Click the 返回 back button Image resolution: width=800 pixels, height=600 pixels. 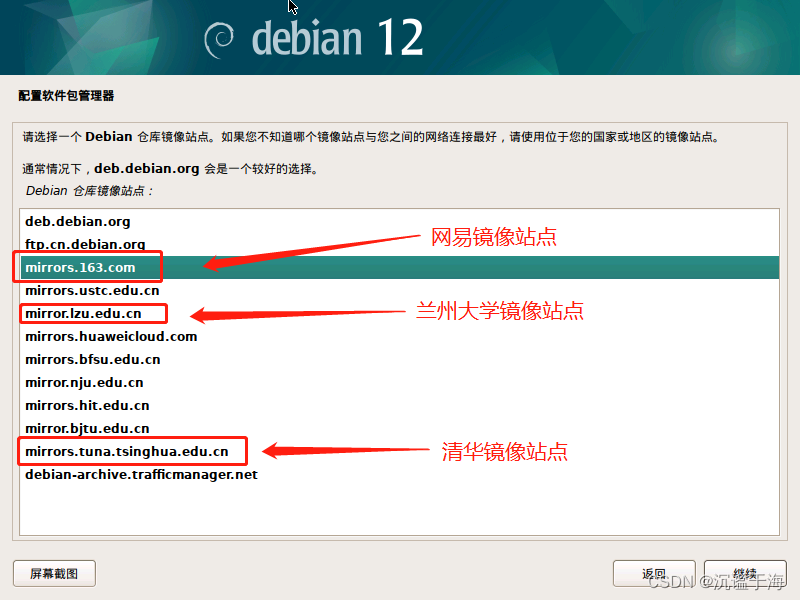(x=654, y=573)
